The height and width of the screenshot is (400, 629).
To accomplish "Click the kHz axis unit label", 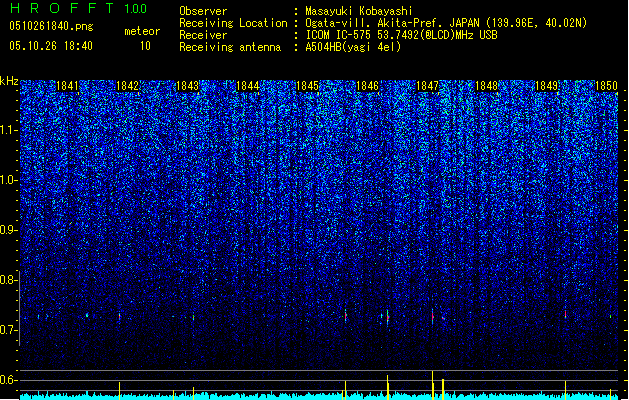I will click(9, 81).
